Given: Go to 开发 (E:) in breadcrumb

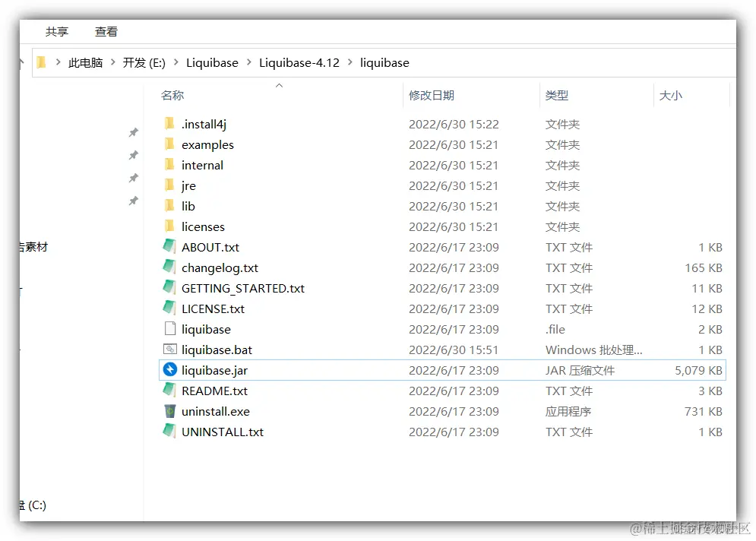Looking at the screenshot, I should coord(144,62).
